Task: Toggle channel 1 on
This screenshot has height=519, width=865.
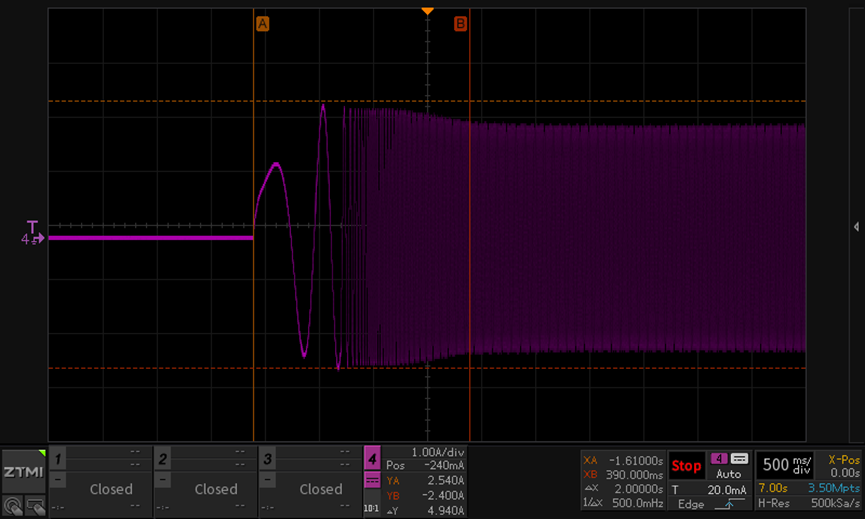Action: point(57,459)
